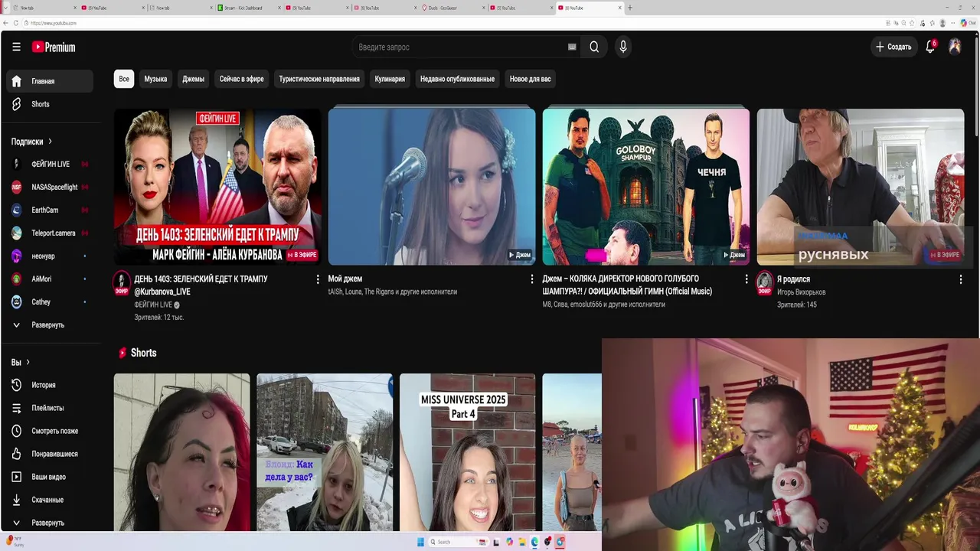980x551 pixels.
Task: Expand the Вы section with lower Развернуть
Action: coord(50,523)
